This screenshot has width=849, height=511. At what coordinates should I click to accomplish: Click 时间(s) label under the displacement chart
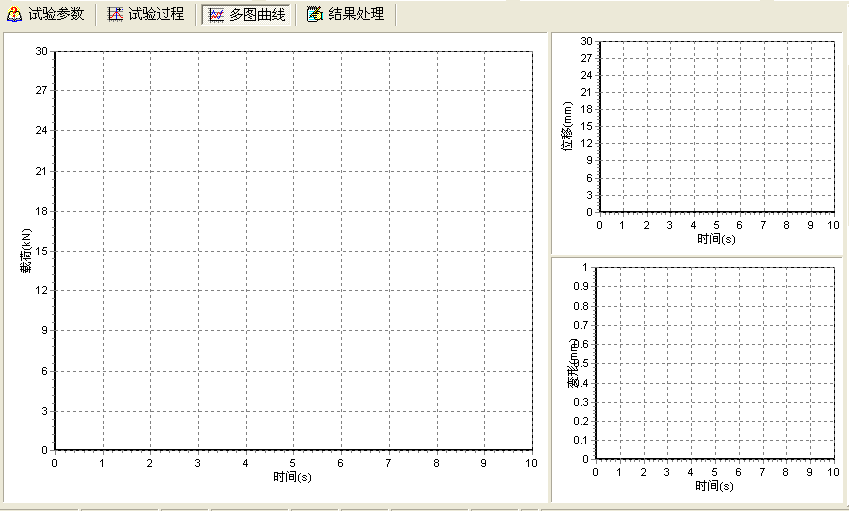(x=716, y=238)
